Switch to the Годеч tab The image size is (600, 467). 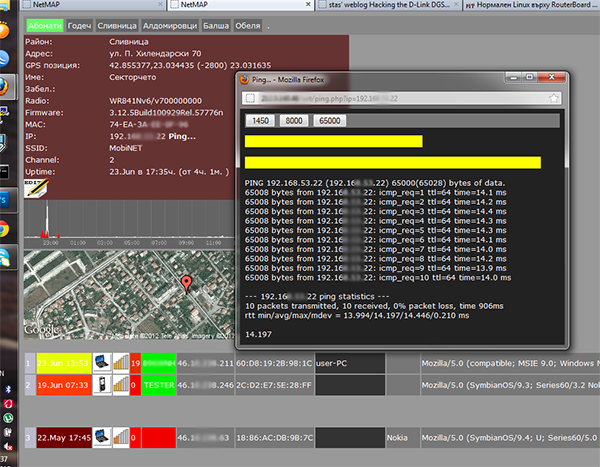(x=79, y=25)
